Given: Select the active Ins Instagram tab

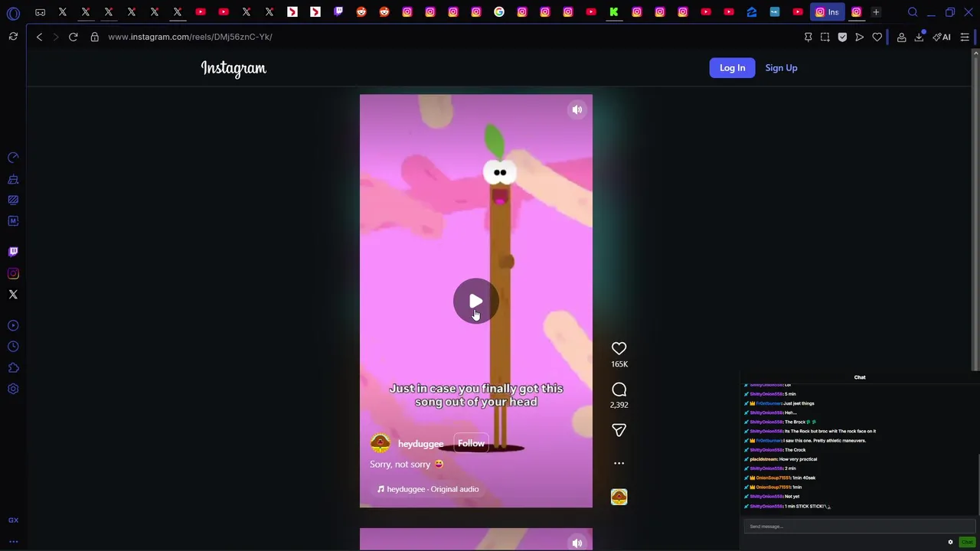Looking at the screenshot, I should (x=827, y=12).
